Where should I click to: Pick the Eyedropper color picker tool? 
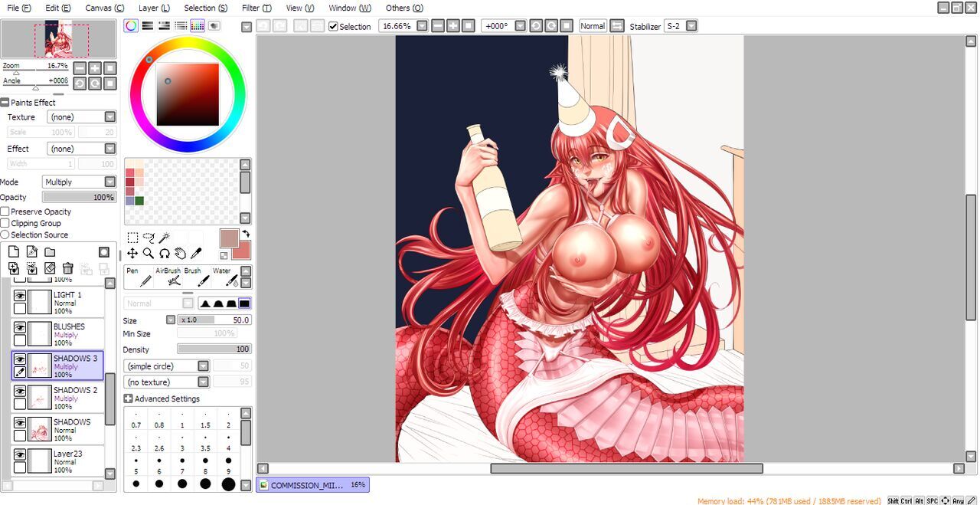[x=195, y=253]
